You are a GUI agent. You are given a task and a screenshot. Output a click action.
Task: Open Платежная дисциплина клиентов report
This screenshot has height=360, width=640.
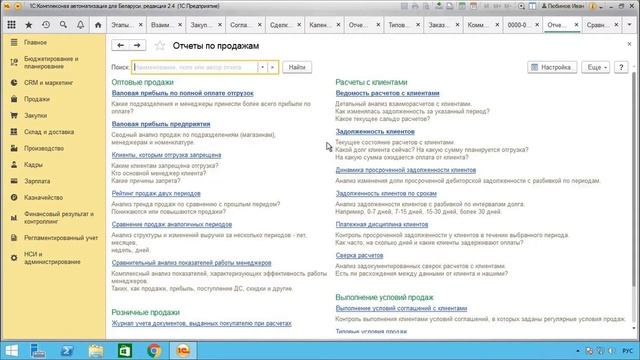pyautogui.click(x=382, y=224)
